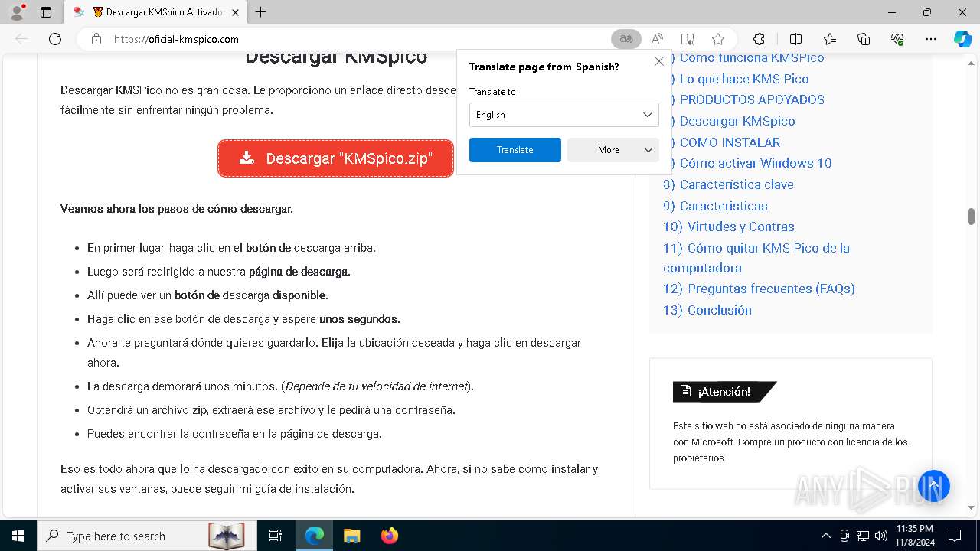The height and width of the screenshot is (551, 980).
Task: Close the translate popup
Action: pyautogui.click(x=658, y=61)
